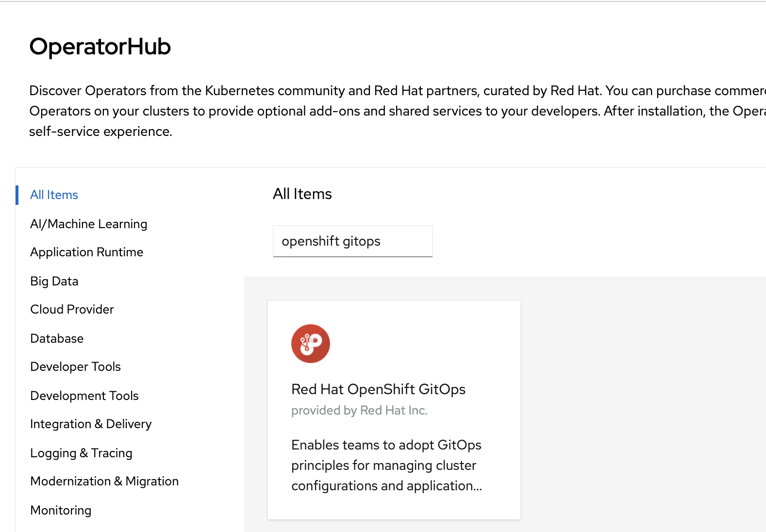Screen dimensions: 766x532
Task: Click the GitOps operator card description
Action: (386, 465)
